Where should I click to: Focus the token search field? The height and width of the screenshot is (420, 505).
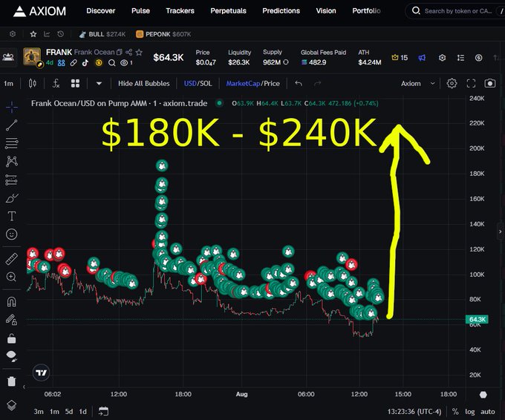457,11
